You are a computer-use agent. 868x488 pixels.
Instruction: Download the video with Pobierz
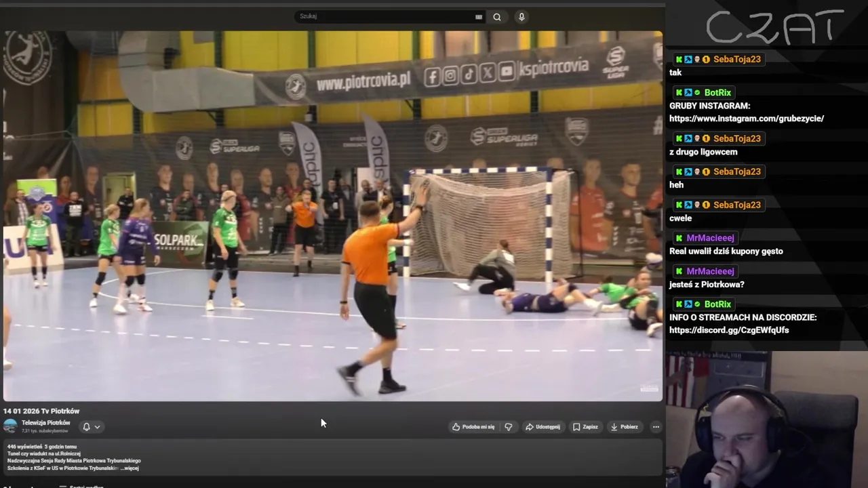(x=625, y=427)
